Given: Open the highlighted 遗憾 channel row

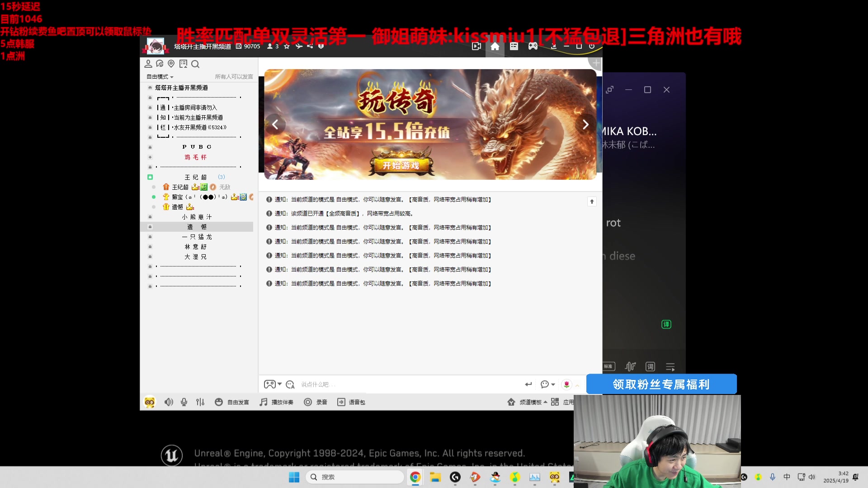Looking at the screenshot, I should [x=197, y=227].
